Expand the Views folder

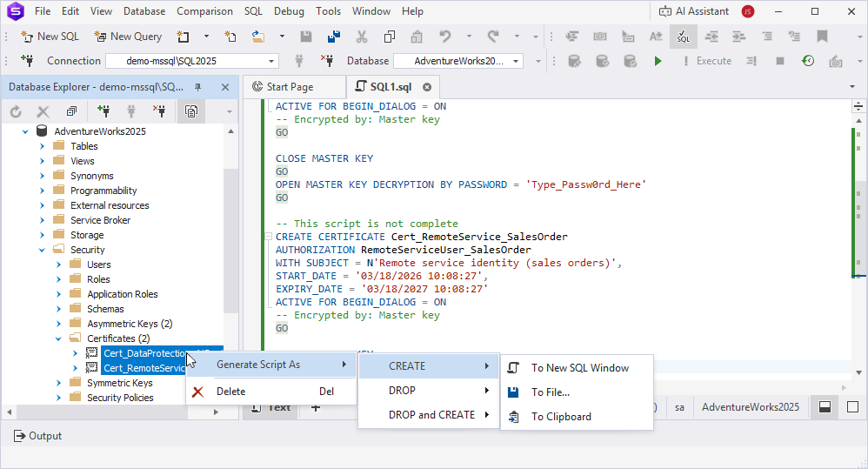click(42, 161)
